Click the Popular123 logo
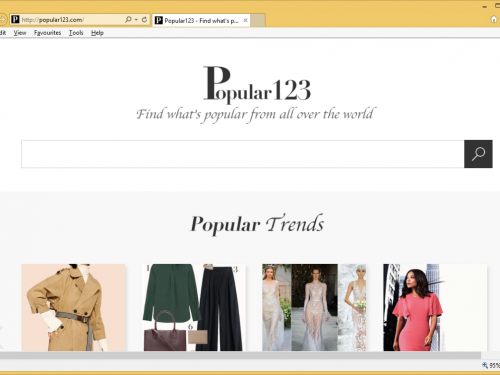The height and width of the screenshot is (375, 500). tap(257, 85)
